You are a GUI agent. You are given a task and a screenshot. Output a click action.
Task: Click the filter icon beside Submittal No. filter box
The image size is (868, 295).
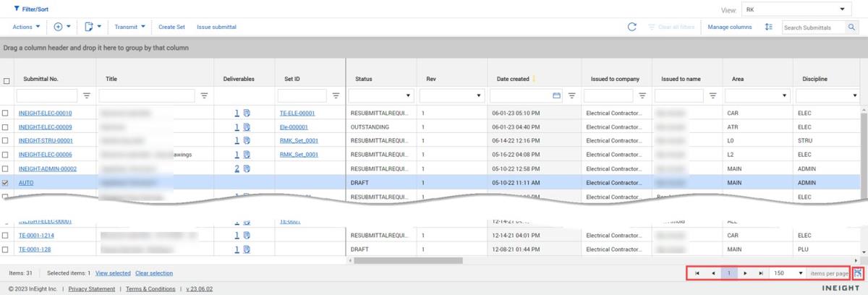point(87,95)
